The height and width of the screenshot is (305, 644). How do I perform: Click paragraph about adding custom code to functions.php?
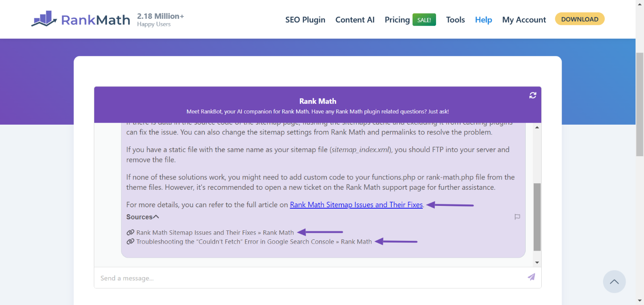pyautogui.click(x=321, y=182)
